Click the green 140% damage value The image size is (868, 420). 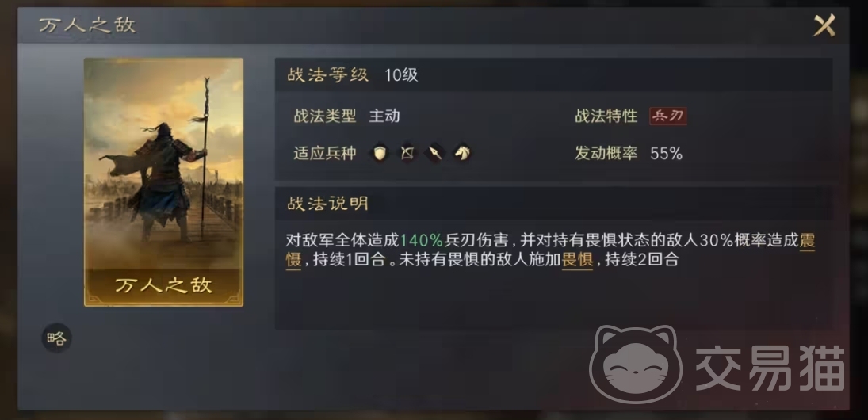click(x=421, y=241)
